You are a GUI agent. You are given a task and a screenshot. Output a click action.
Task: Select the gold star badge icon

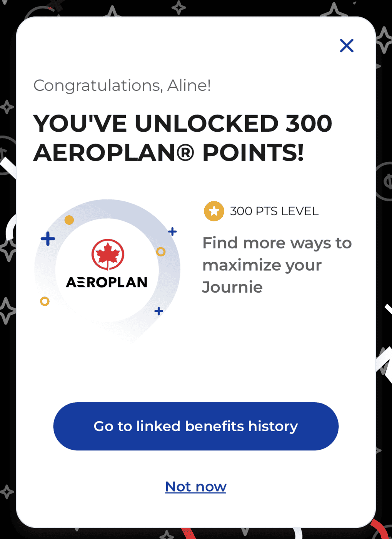pos(214,211)
